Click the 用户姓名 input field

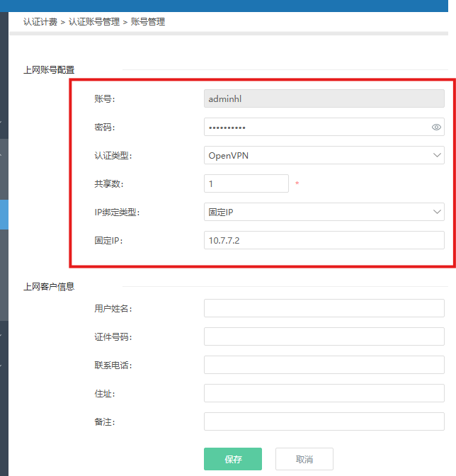324,308
